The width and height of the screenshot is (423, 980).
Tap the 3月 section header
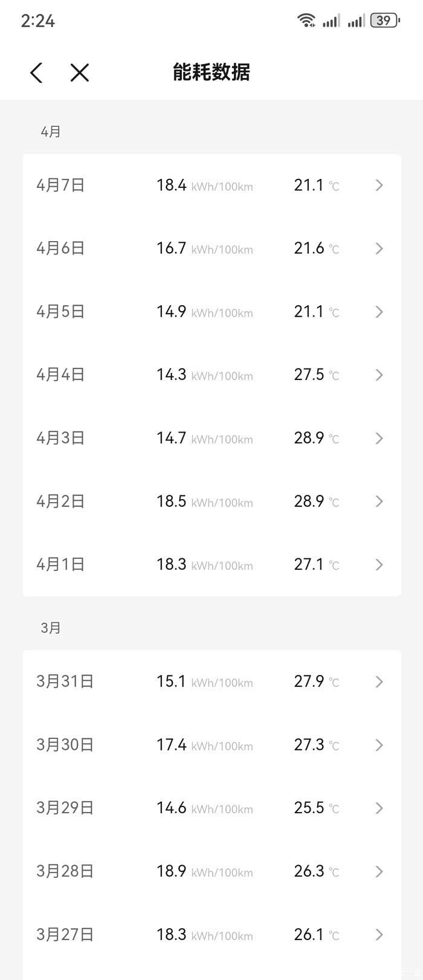tap(51, 628)
